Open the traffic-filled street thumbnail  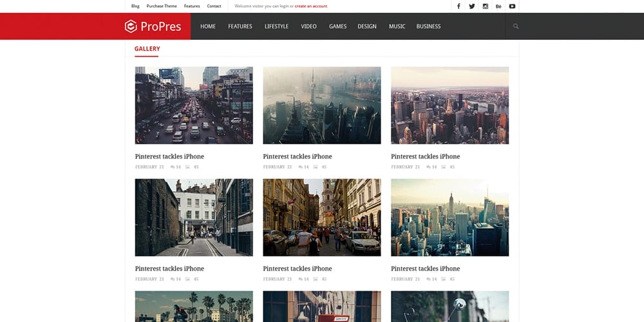click(194, 106)
